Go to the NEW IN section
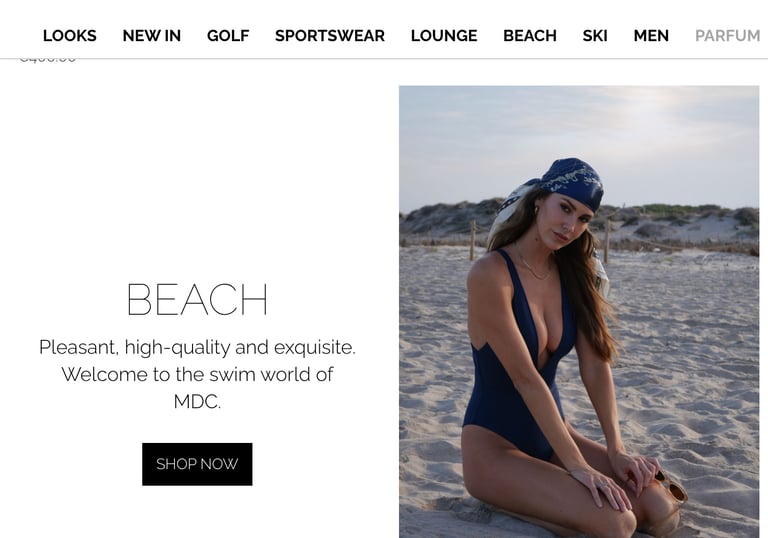The width and height of the screenshot is (768, 538). pyautogui.click(x=151, y=36)
